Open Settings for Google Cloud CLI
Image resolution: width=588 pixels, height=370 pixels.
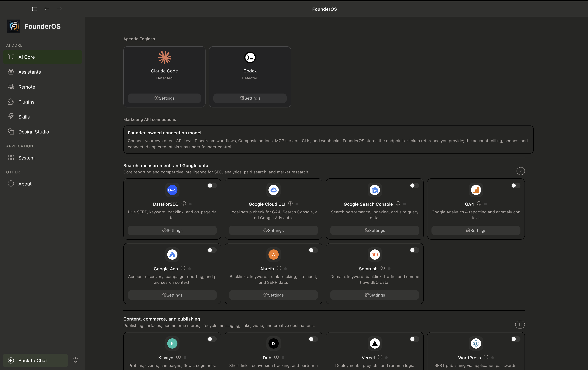click(x=273, y=230)
